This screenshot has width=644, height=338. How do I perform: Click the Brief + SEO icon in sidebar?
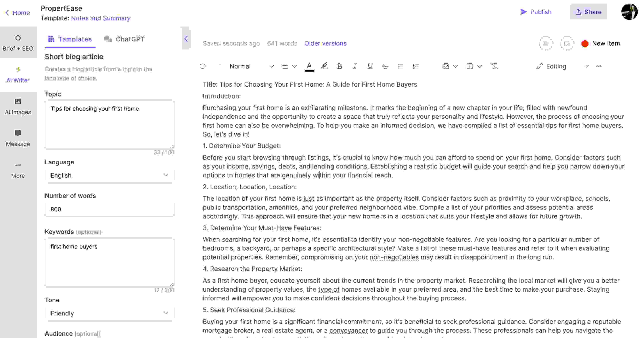(18, 43)
